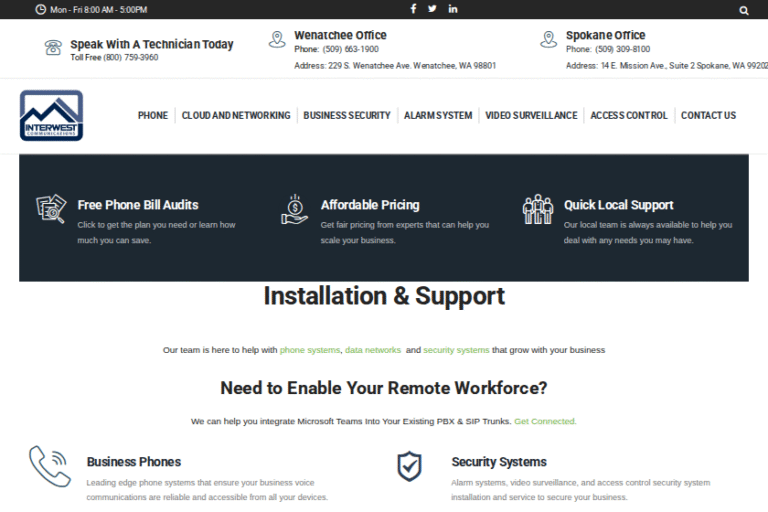
Task: Click the phone systems link
Action: coord(310,351)
